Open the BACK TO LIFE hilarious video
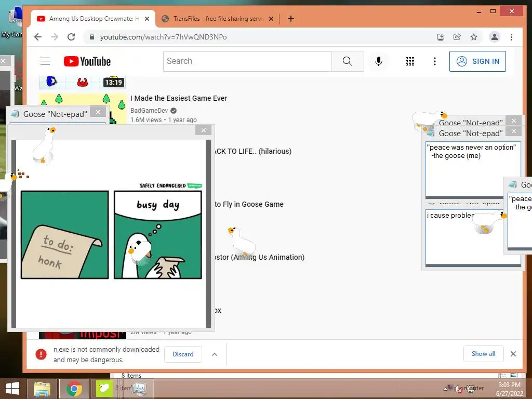 click(x=253, y=151)
